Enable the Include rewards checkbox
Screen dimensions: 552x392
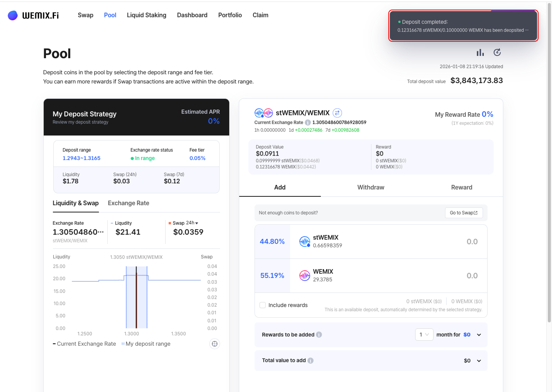[x=262, y=305]
